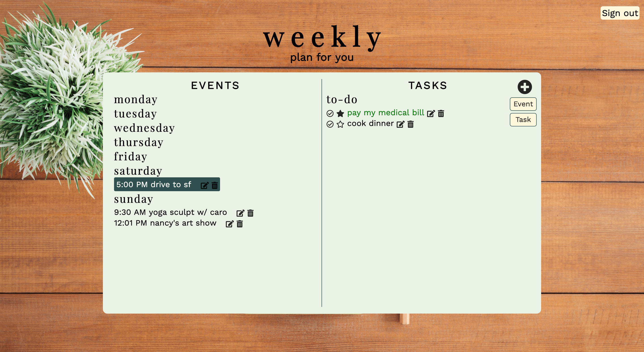Click the Event button to add new event

point(523,104)
